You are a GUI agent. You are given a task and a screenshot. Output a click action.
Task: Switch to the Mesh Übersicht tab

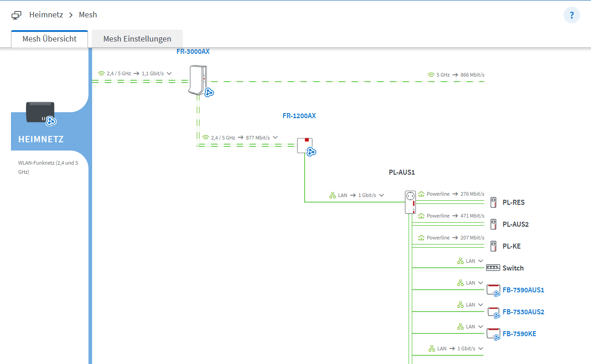click(50, 39)
